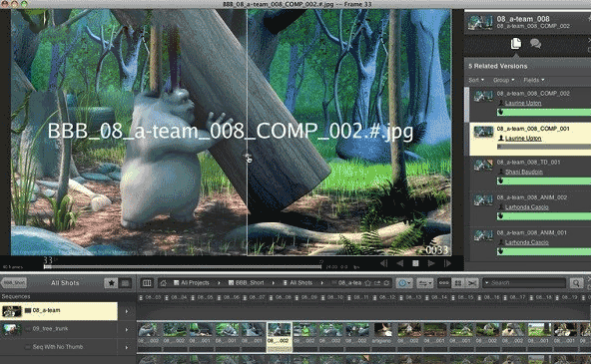The width and height of the screenshot is (591, 364).
Task: Click the scissors cut icon in toolbar
Action: 472,282
